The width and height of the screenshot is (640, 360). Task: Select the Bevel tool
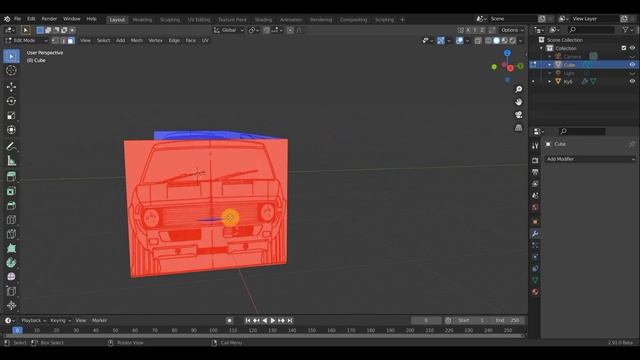pyautogui.click(x=11, y=205)
